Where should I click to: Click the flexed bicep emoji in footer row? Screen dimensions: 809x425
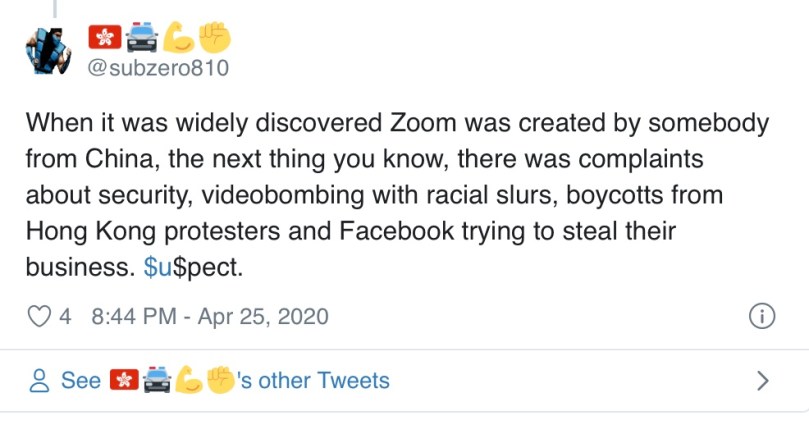pos(189,381)
